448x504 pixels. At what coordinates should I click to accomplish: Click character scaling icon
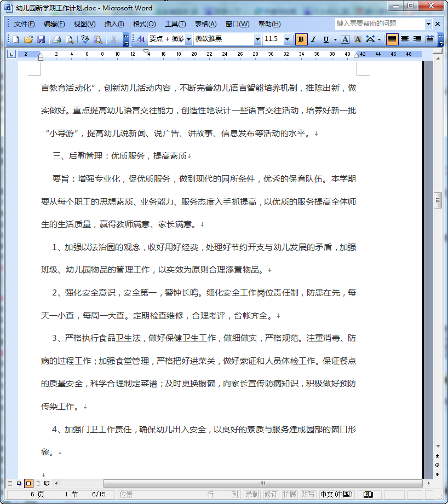click(370, 39)
